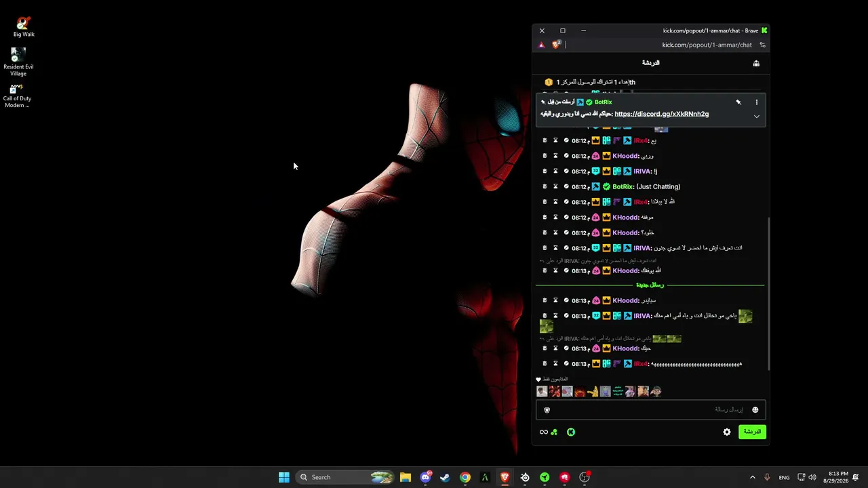The height and width of the screenshot is (488, 868).
Task: Select the Call of Duty Modern desktop shortcut
Action: click(17, 96)
